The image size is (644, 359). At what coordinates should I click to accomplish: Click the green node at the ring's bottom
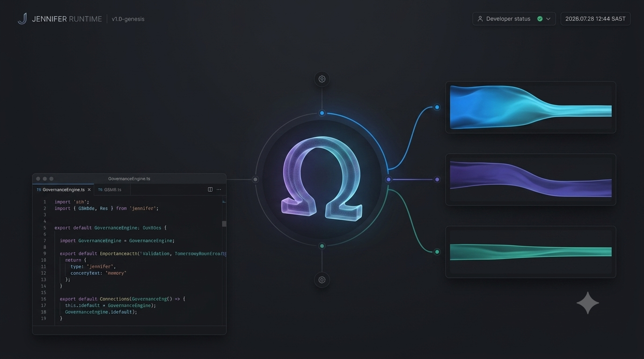pyautogui.click(x=322, y=246)
